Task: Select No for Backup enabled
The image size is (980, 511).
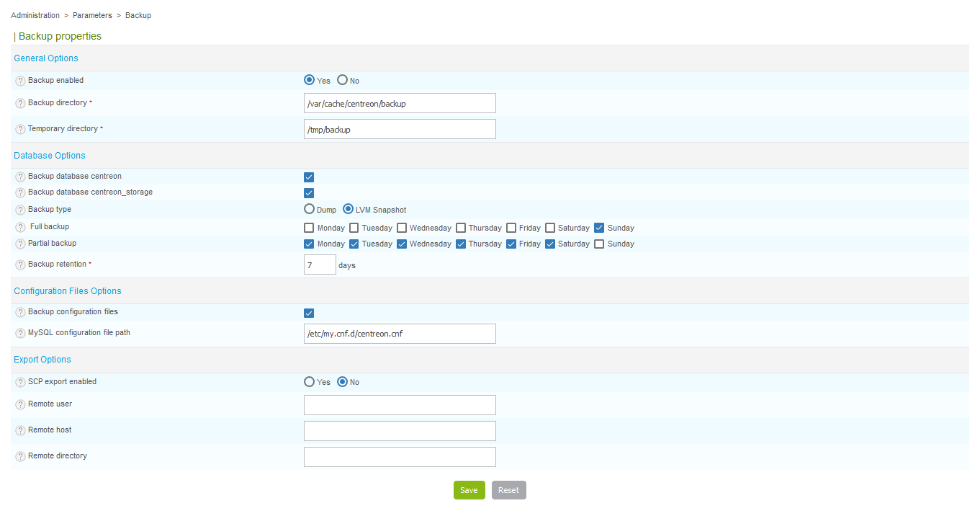Action: pos(343,81)
